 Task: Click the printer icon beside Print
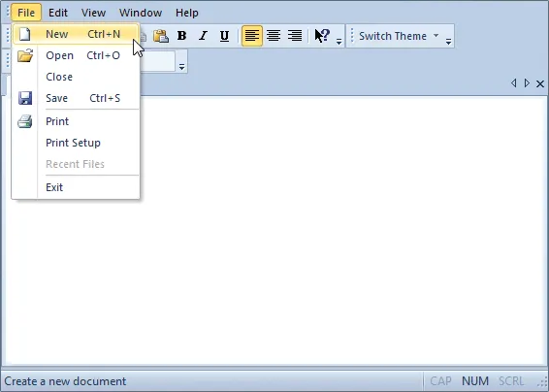point(25,121)
